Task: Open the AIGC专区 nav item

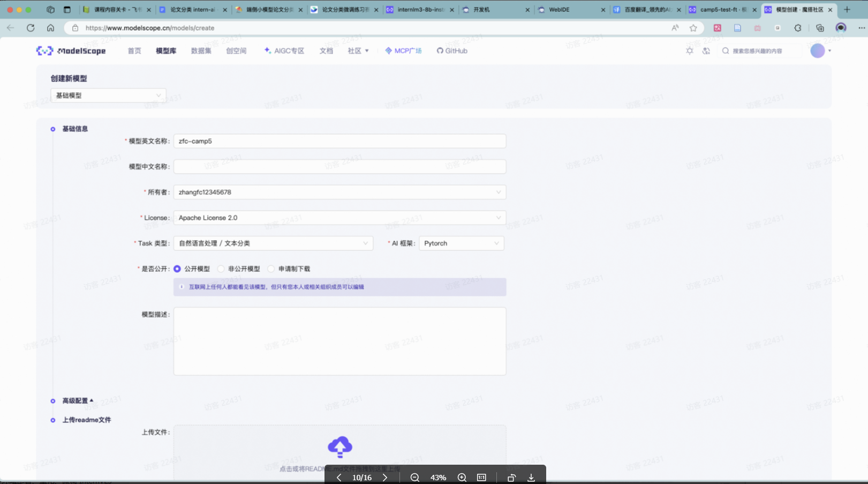Action: point(284,51)
